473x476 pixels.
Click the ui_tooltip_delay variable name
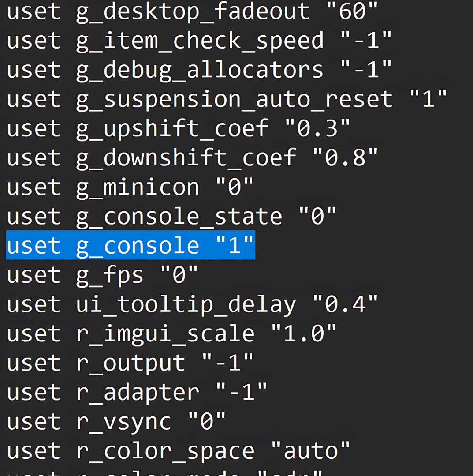tap(186, 305)
